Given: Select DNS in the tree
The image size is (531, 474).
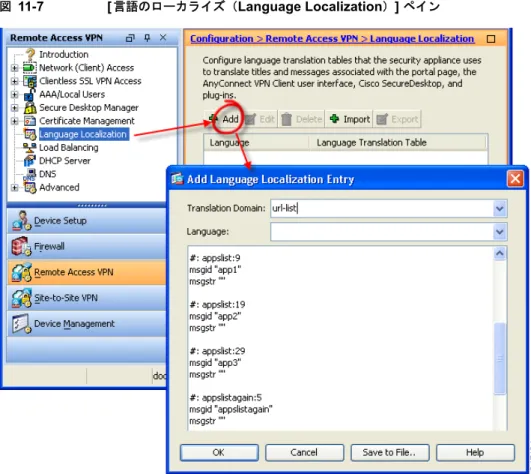Looking at the screenshot, I should 48,174.
